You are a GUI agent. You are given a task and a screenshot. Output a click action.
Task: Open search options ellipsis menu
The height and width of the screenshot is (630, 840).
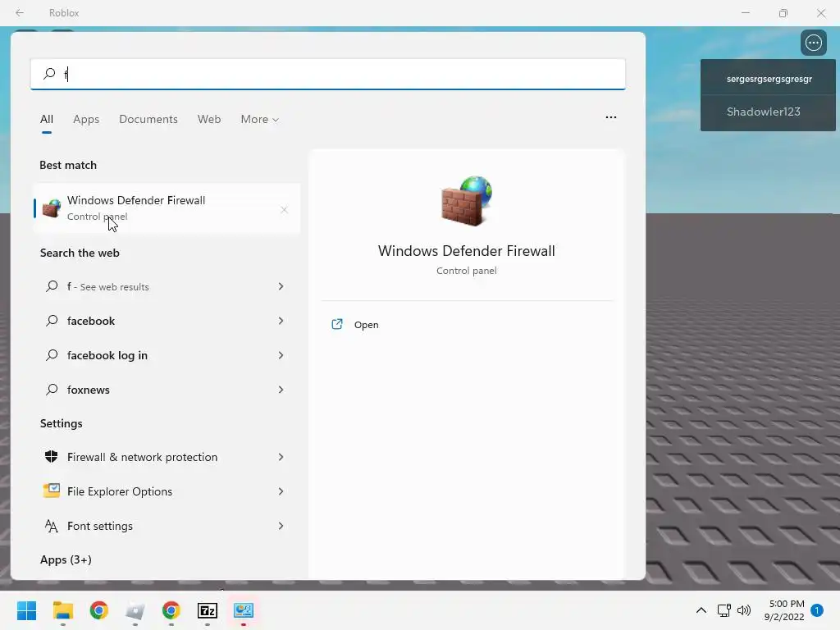click(x=610, y=117)
